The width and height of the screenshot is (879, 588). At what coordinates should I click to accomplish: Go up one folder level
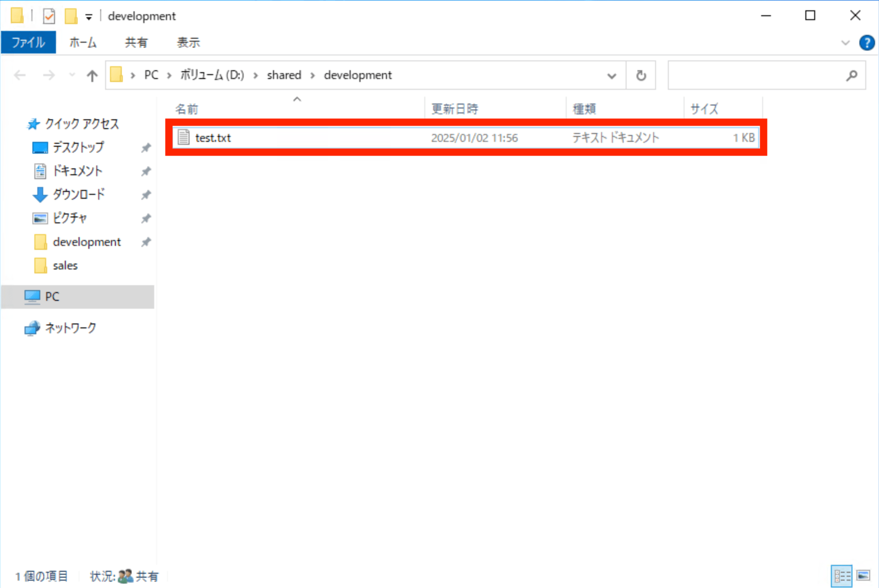(92, 75)
